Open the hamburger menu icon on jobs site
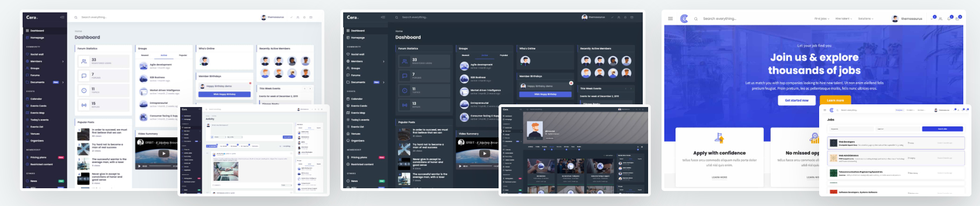Screen dimensions: 980x206 (670, 18)
